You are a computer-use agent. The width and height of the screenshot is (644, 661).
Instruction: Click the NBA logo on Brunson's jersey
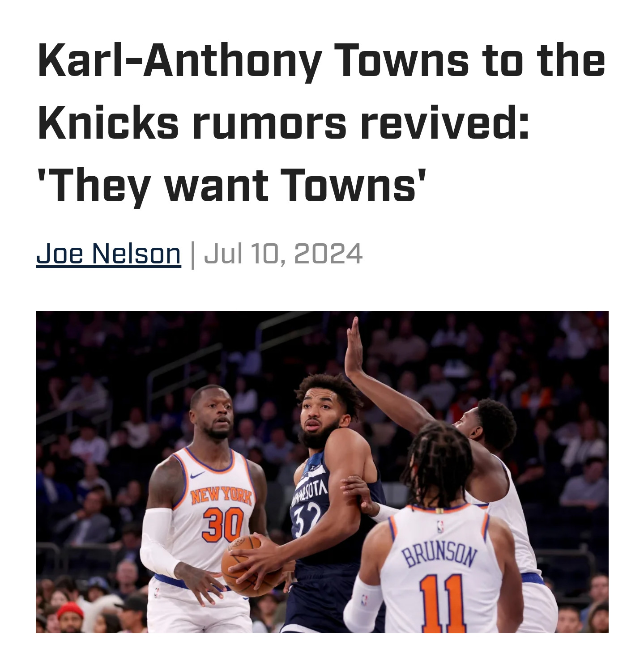click(440, 527)
